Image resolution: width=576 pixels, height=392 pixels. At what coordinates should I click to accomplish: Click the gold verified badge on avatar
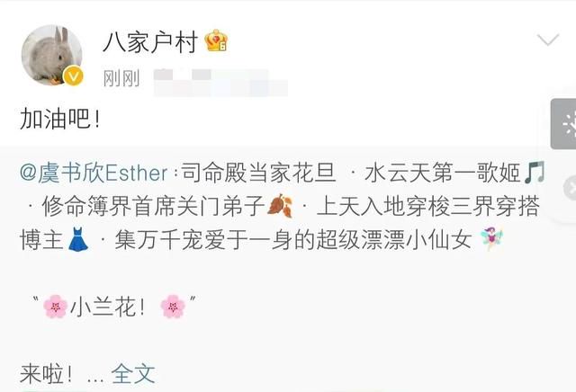coord(73,76)
